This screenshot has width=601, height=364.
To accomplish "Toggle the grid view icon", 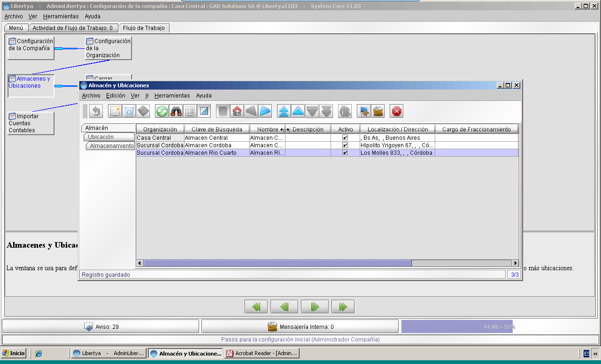I will coord(204,111).
